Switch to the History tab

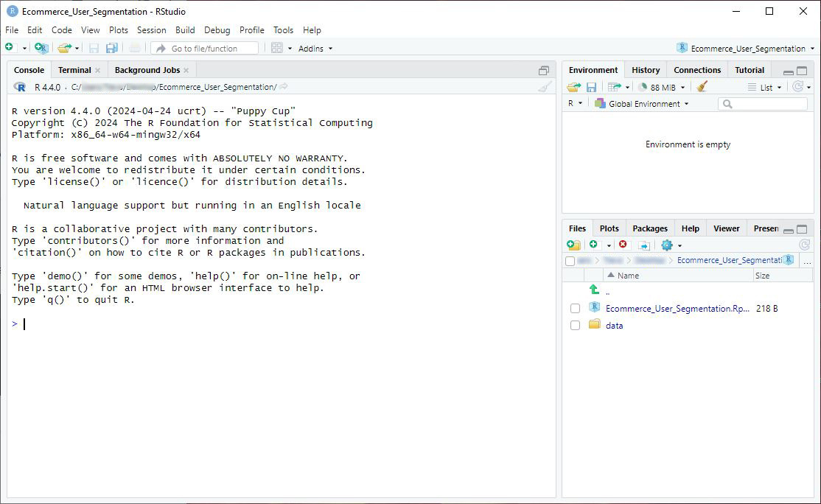point(646,70)
